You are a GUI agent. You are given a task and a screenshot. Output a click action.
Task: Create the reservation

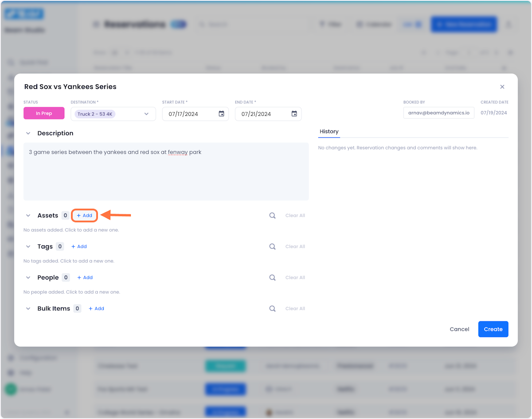point(493,329)
